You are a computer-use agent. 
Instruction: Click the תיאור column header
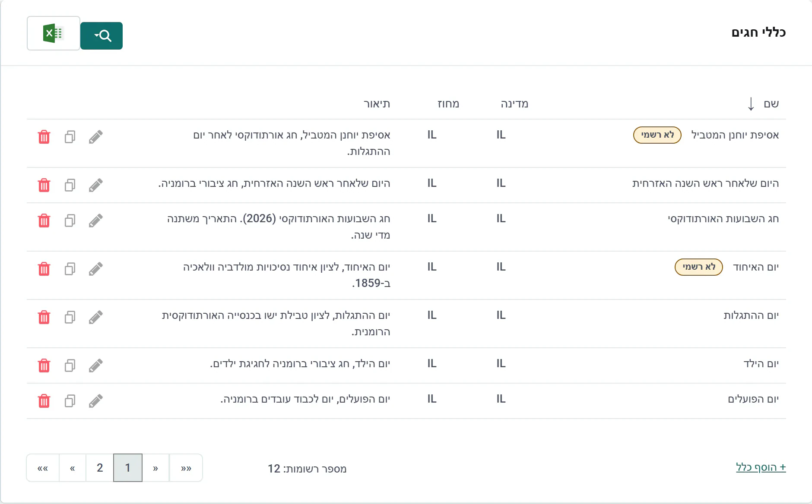pyautogui.click(x=377, y=104)
